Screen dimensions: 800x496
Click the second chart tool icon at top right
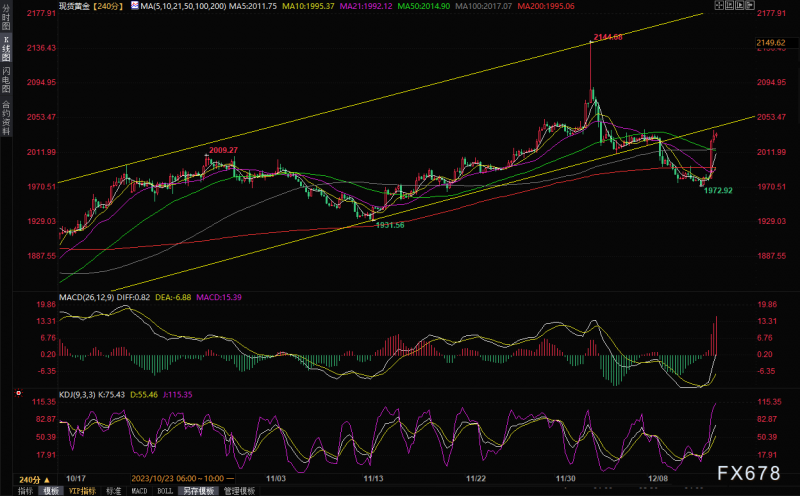tap(730, 6)
